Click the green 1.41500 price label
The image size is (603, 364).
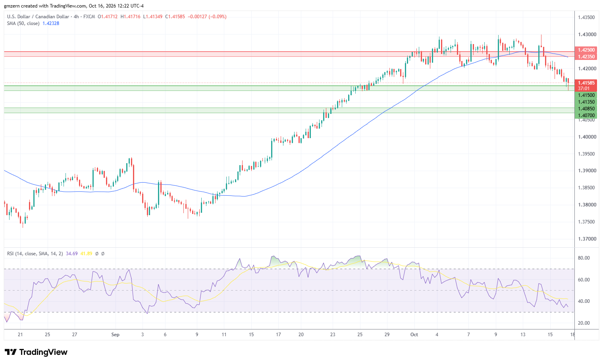tap(586, 95)
